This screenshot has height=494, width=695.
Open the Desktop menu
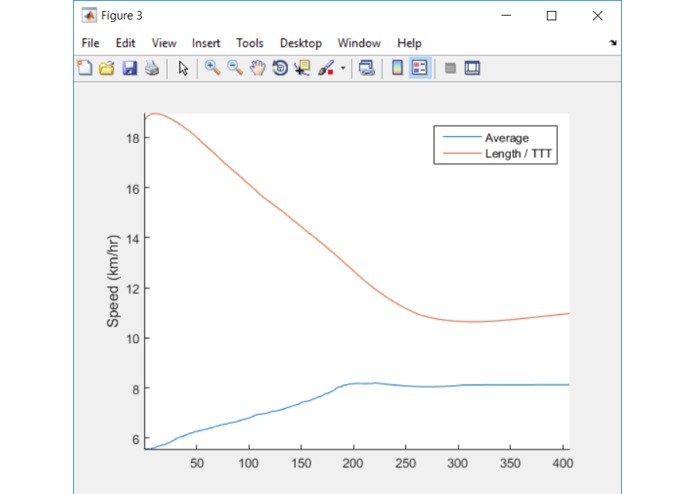pyautogui.click(x=301, y=43)
